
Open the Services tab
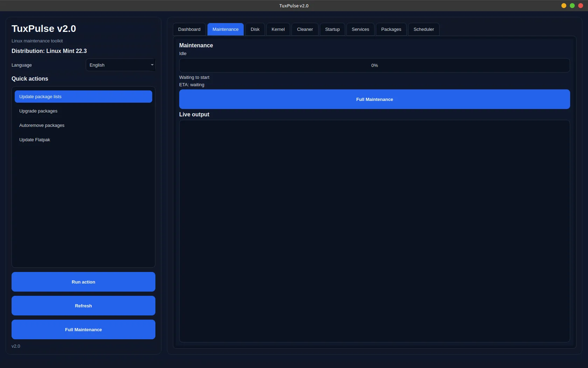360,29
